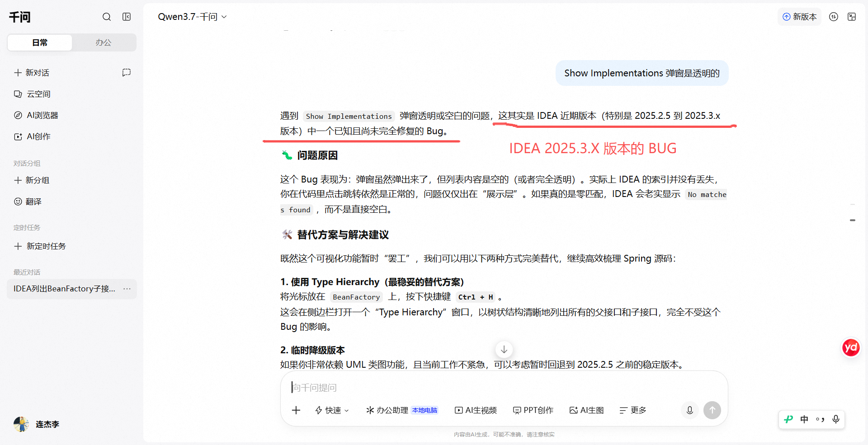Image resolution: width=868 pixels, height=445 pixels.
Task: Expand the 快速 mode dropdown
Action: (x=332, y=410)
